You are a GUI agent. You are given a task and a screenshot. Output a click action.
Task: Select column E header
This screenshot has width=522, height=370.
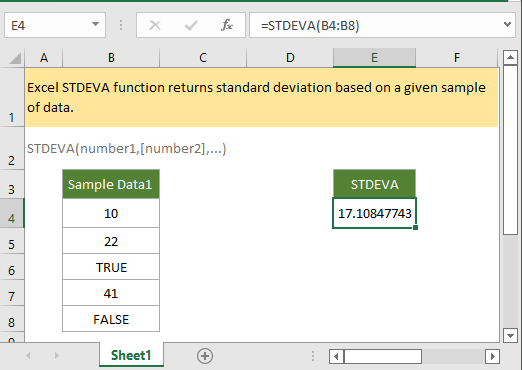coord(374,58)
